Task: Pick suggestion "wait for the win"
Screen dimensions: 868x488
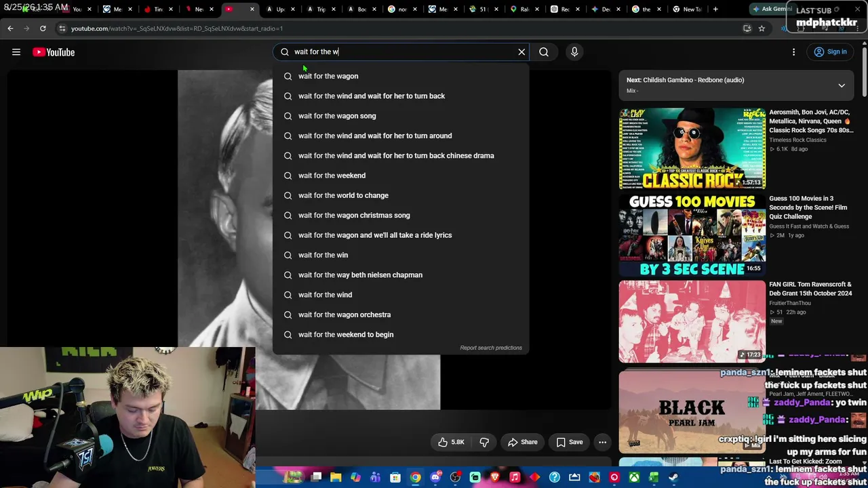Action: point(400,255)
